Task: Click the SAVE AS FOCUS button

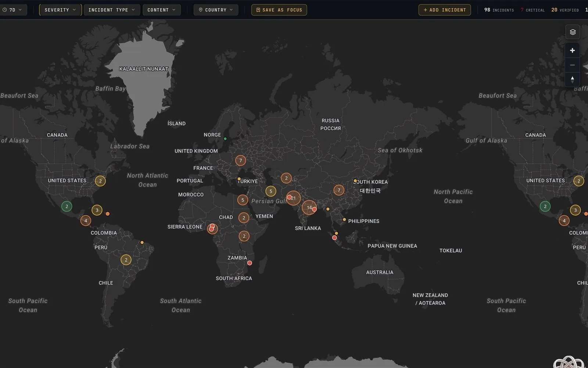Action: 279,10
